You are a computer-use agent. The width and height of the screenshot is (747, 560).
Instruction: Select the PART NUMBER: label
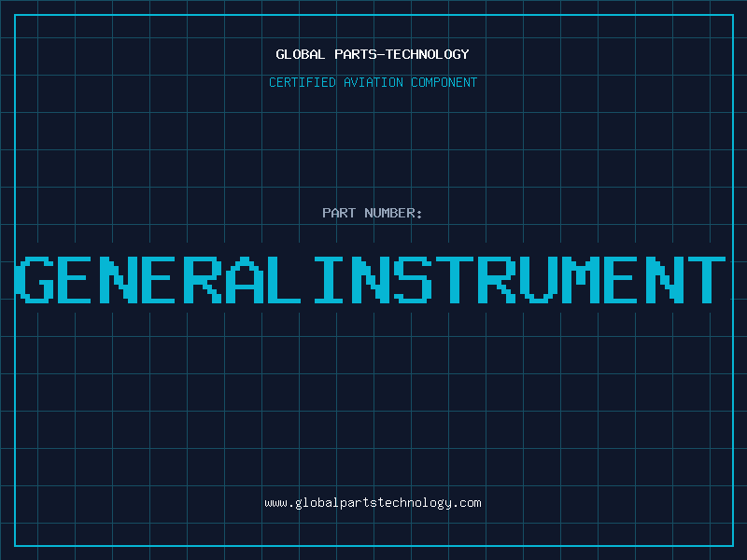[x=373, y=213]
